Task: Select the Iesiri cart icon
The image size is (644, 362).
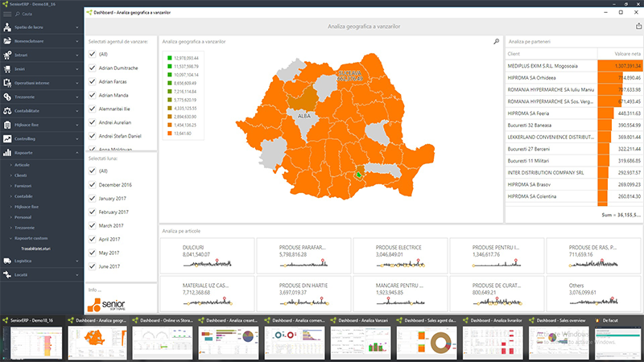Action: point(7,69)
